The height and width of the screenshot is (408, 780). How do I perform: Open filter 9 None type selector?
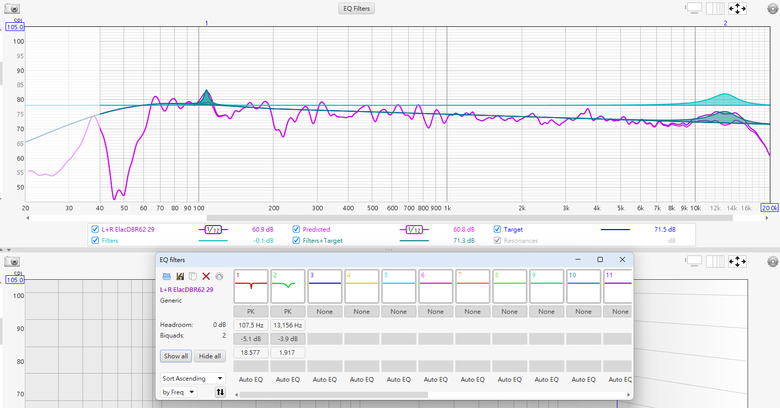pos(546,311)
